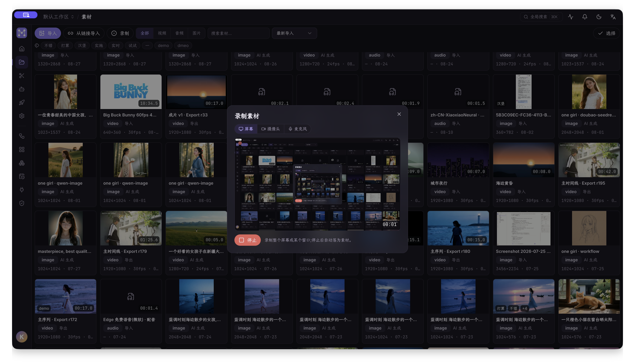This screenshot has height=364, width=635.
Task: Click the 素材 breadcrumb
Action: tap(86, 17)
